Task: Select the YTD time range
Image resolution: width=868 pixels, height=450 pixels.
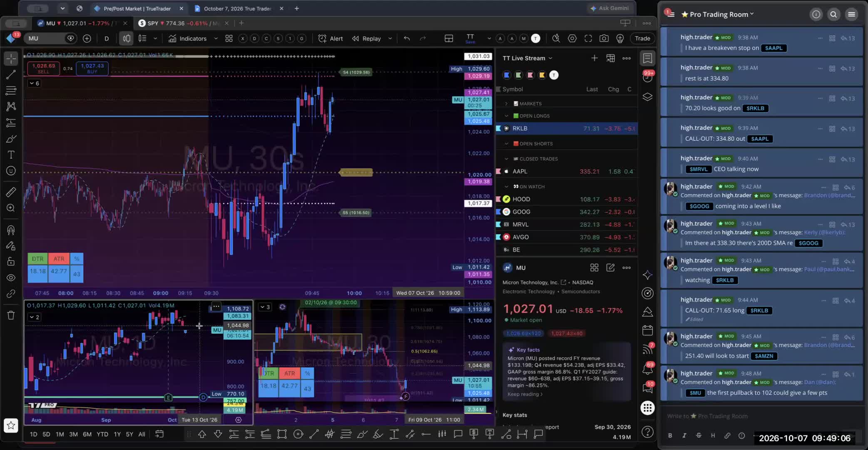Action: pyautogui.click(x=102, y=434)
